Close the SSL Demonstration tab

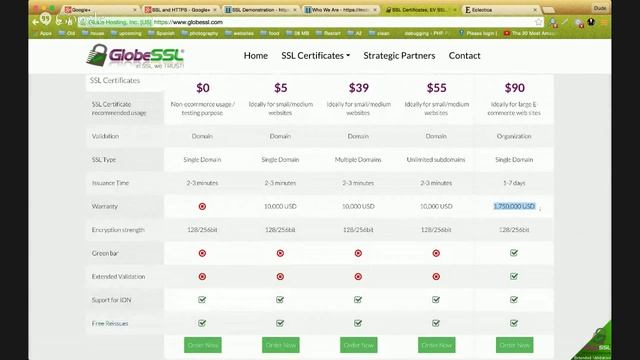pyautogui.click(x=295, y=9)
